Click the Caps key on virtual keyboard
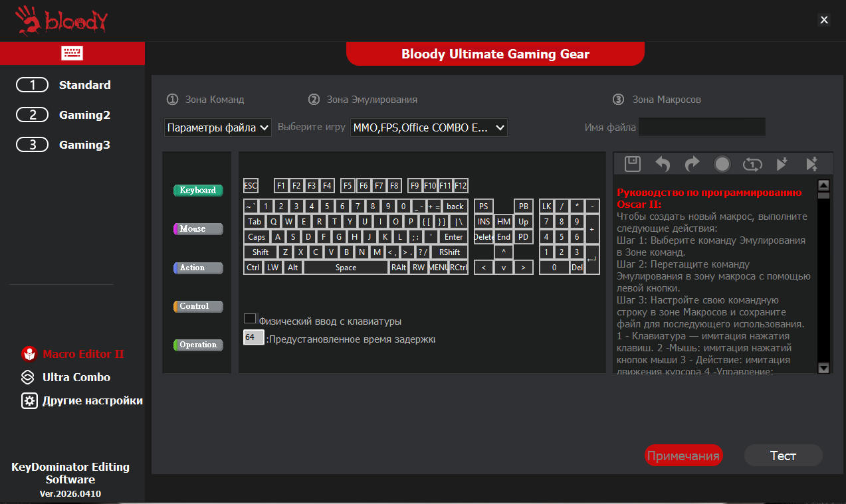The height and width of the screenshot is (504, 846). [x=257, y=237]
